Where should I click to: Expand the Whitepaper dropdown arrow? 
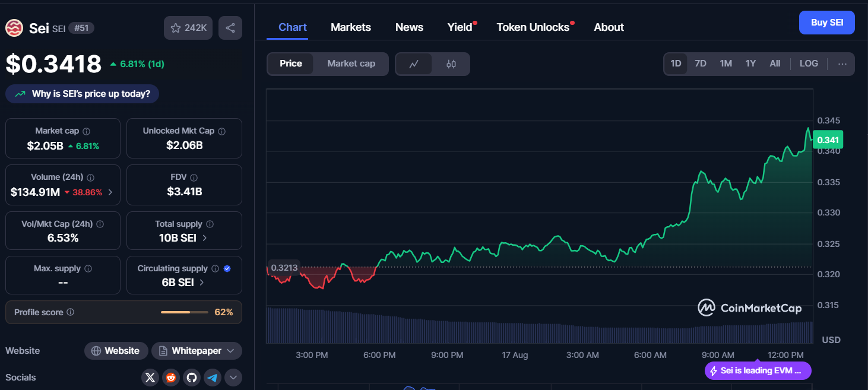(x=232, y=351)
